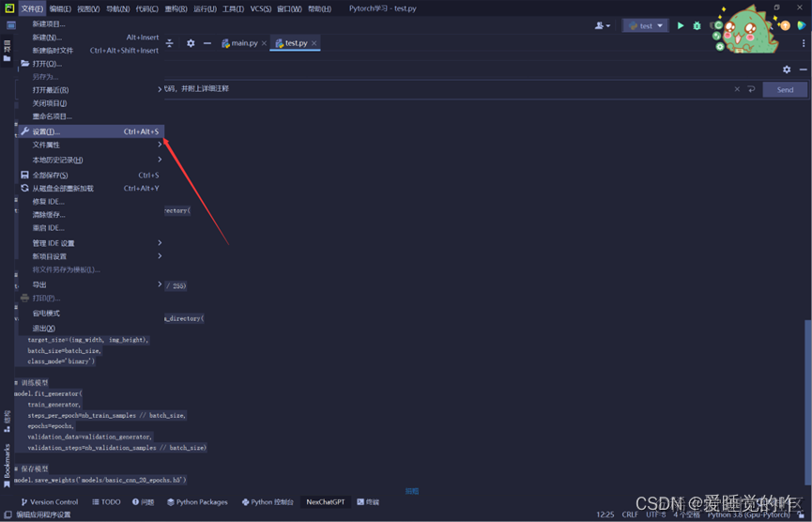Click the 12:25 caret position indicator

click(605, 514)
